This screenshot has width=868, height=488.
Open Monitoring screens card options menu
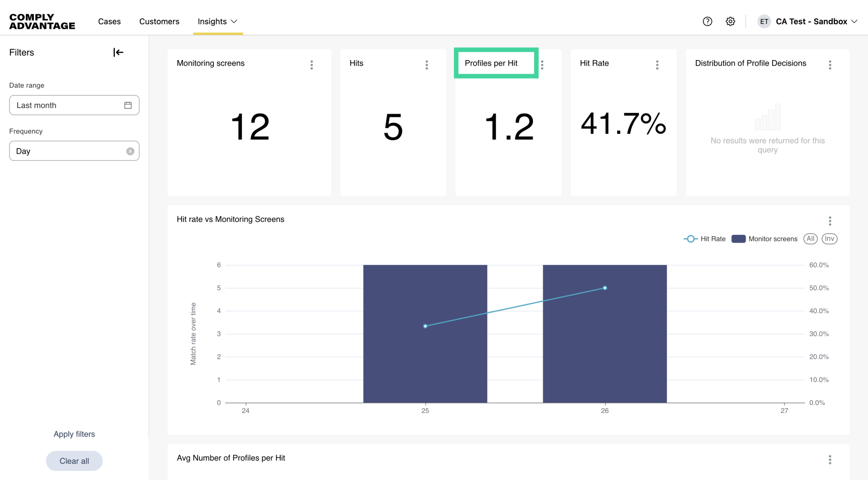tap(311, 65)
